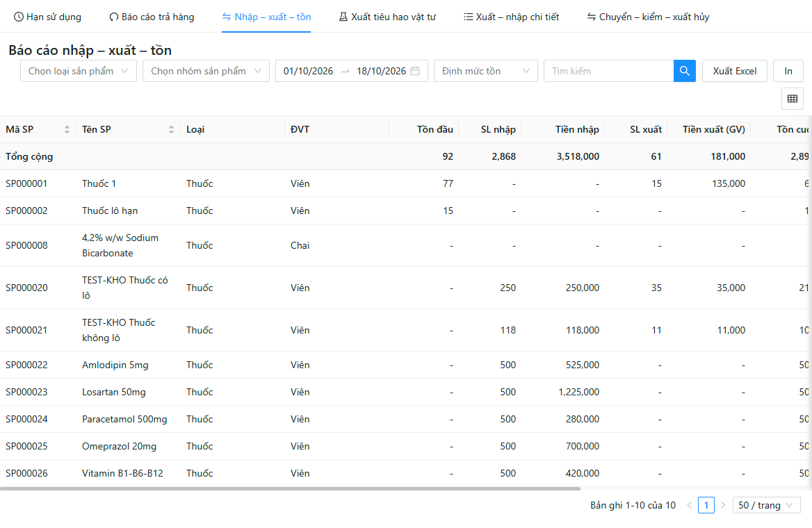Image resolution: width=812 pixels, height=528 pixels.
Task: Open Chọn nhóm sản phẩm dropdown
Action: 206,71
